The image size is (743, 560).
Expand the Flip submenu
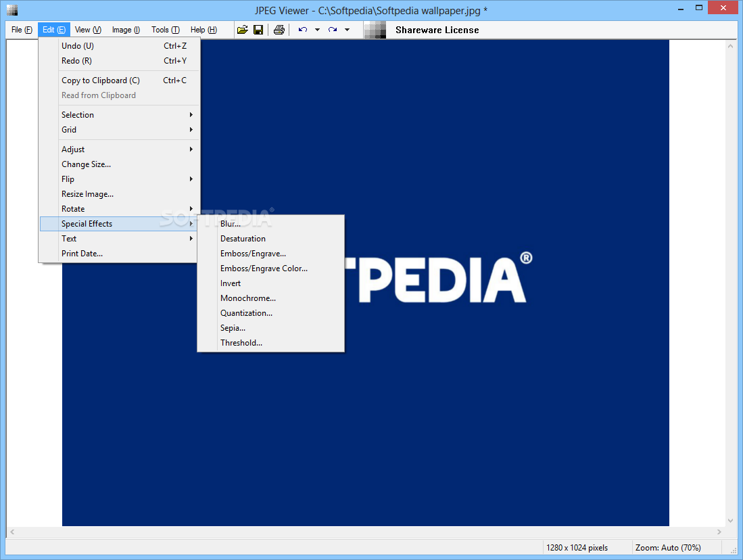point(120,179)
